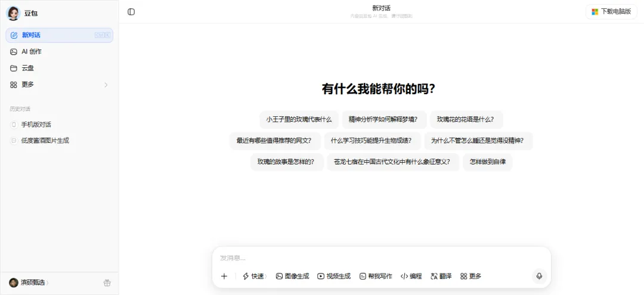Click the 编程 code brackets icon
Screen dimensions: 644x295
pos(404,276)
